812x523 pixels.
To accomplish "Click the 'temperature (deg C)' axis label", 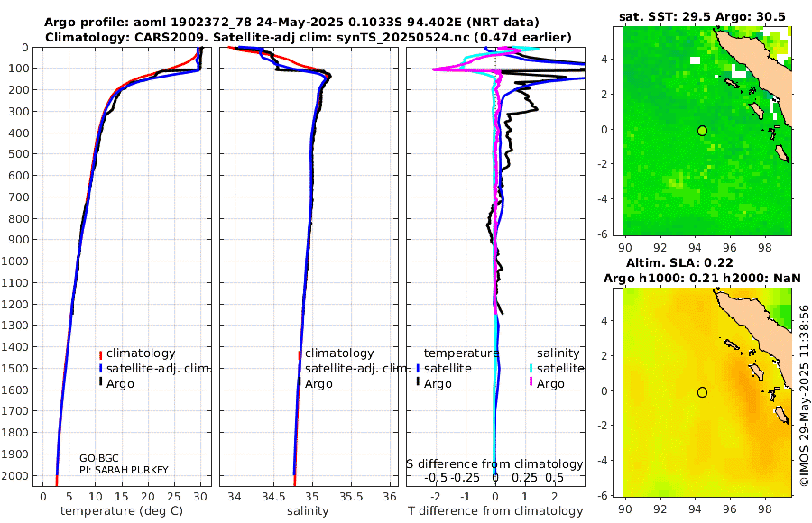I will click(x=122, y=511).
